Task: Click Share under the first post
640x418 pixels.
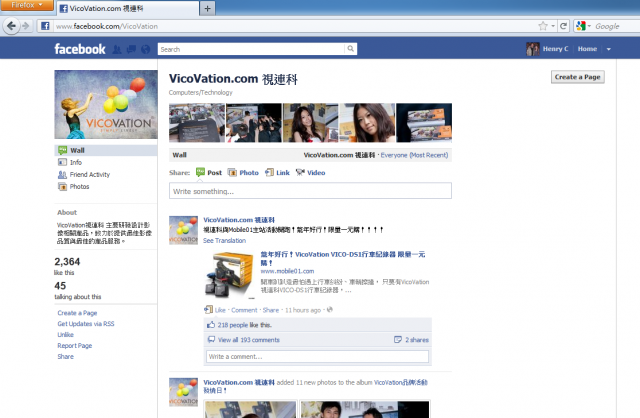Action: [271, 310]
